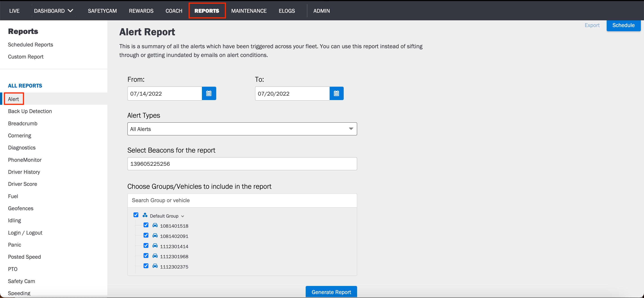Uncheck vehicle 1081401518 checkbox
Image resolution: width=644 pixels, height=298 pixels.
click(146, 225)
